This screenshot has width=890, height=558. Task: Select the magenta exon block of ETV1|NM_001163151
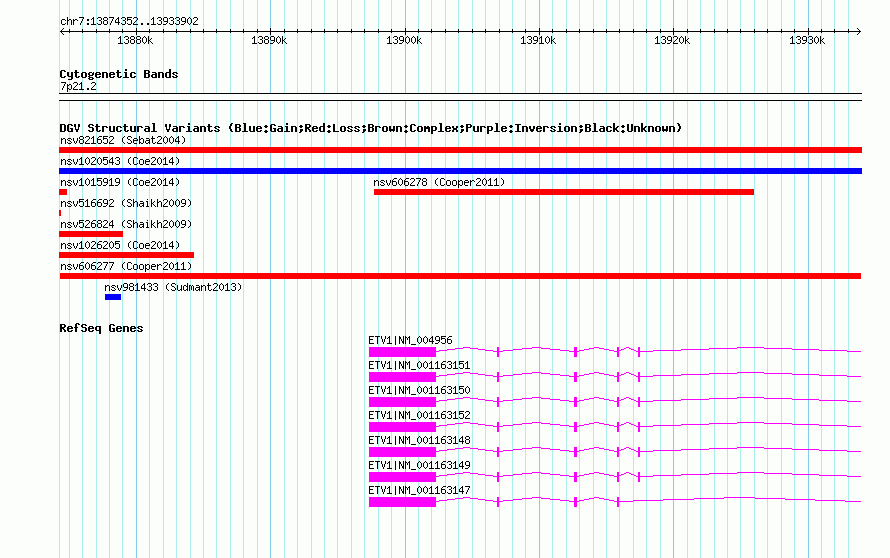point(402,377)
